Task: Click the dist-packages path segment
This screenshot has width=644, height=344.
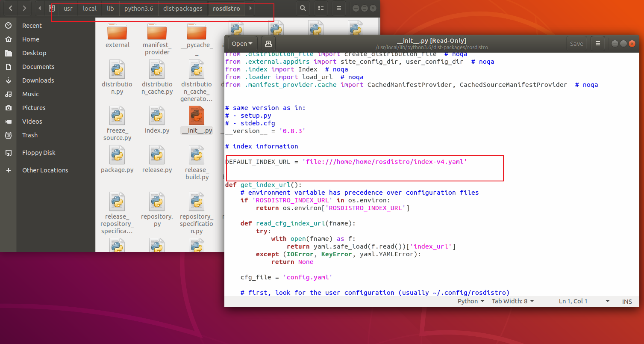Action: click(x=183, y=8)
